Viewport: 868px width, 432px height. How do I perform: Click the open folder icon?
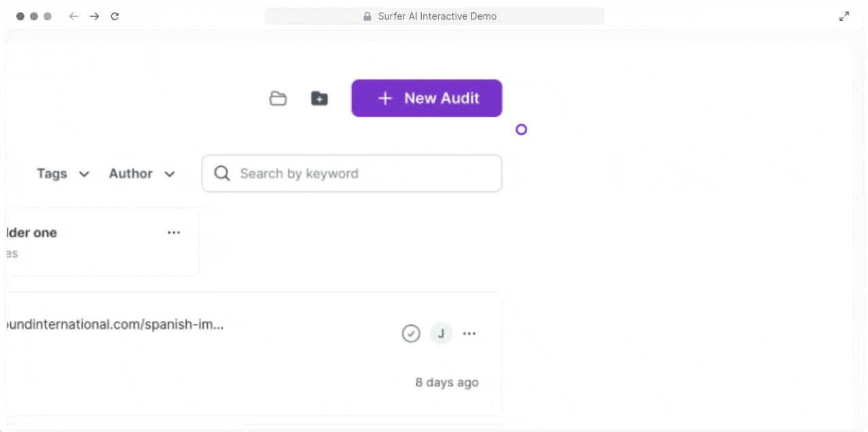click(278, 98)
